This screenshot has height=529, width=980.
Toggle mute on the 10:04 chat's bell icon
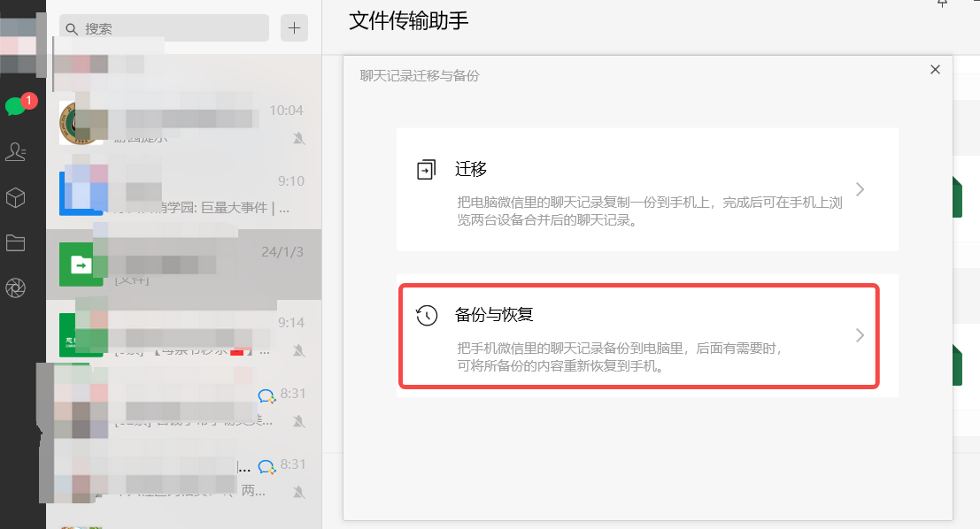pos(300,139)
